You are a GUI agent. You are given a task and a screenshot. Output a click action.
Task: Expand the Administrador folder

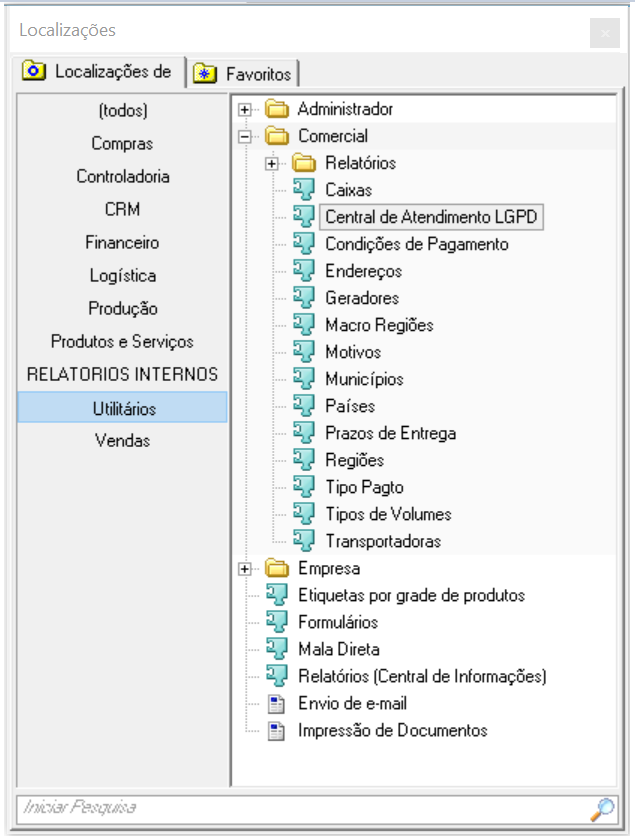(x=244, y=109)
